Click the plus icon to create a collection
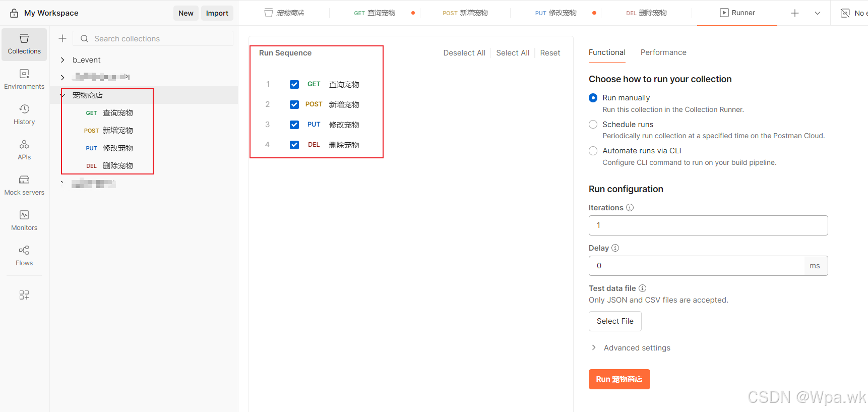This screenshot has width=868, height=412. point(63,38)
